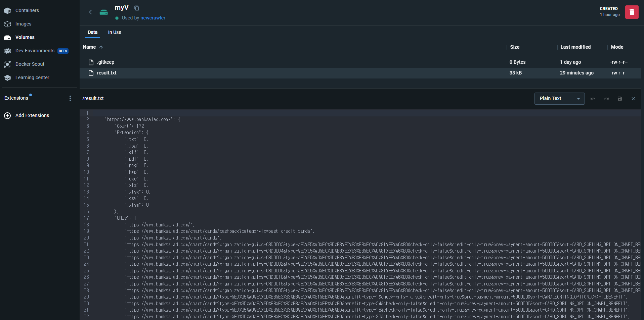Click the myV volume drive icon
Screen dimensions: 644x320
[x=104, y=12]
